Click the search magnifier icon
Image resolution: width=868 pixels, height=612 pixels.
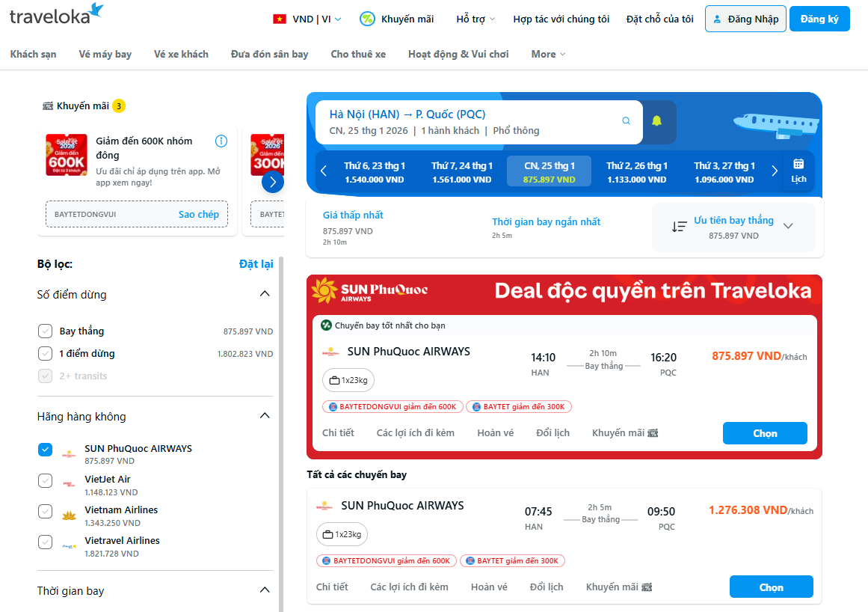coord(626,120)
